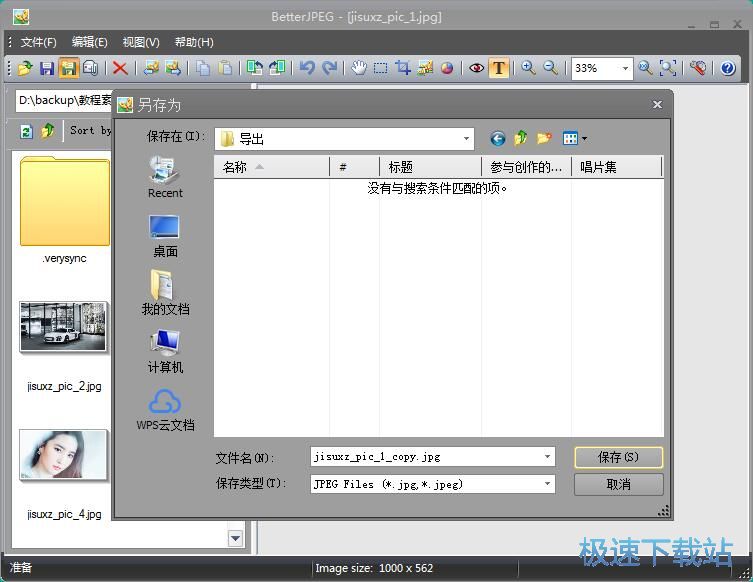Click the 取消 button
This screenshot has height=582, width=753.
[619, 485]
